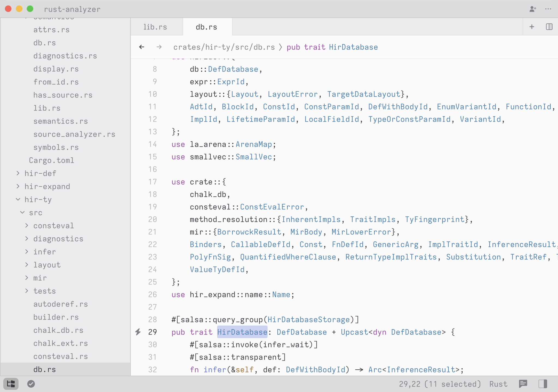Go forward with the right arrow
The image size is (558, 392).
pyautogui.click(x=159, y=47)
